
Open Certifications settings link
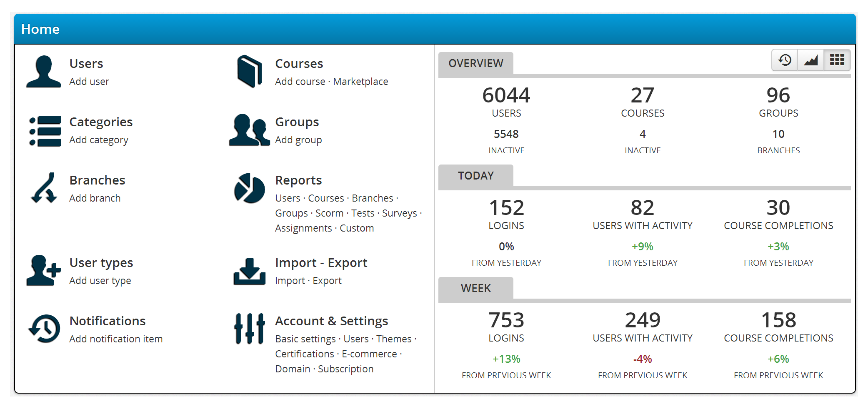click(x=305, y=354)
